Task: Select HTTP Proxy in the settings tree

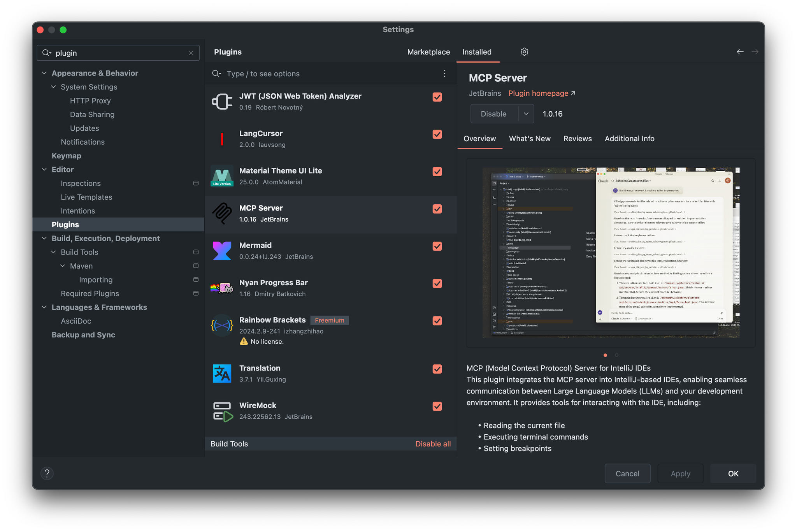Action: [90, 101]
